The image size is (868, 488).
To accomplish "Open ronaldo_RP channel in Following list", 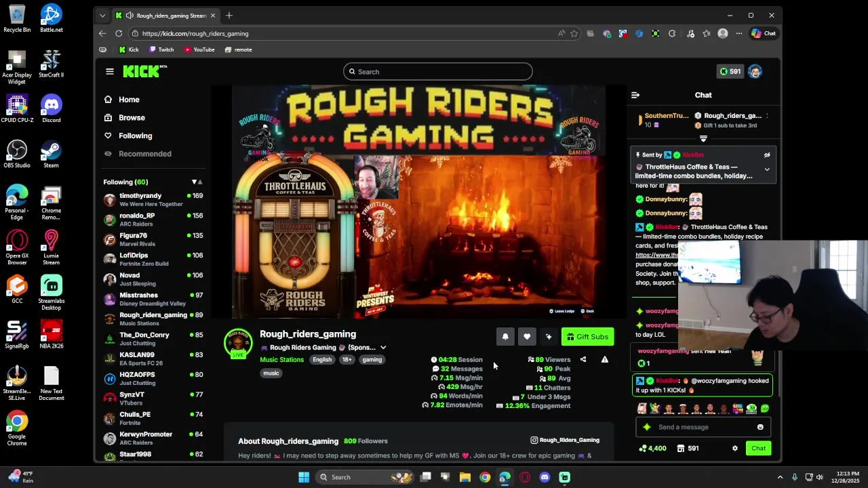I will (x=153, y=219).
